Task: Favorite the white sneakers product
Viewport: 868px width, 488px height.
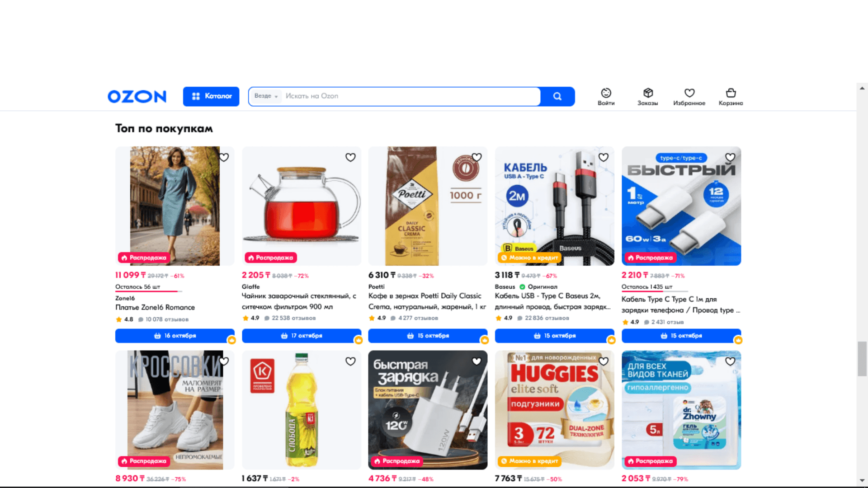Action: tap(224, 361)
